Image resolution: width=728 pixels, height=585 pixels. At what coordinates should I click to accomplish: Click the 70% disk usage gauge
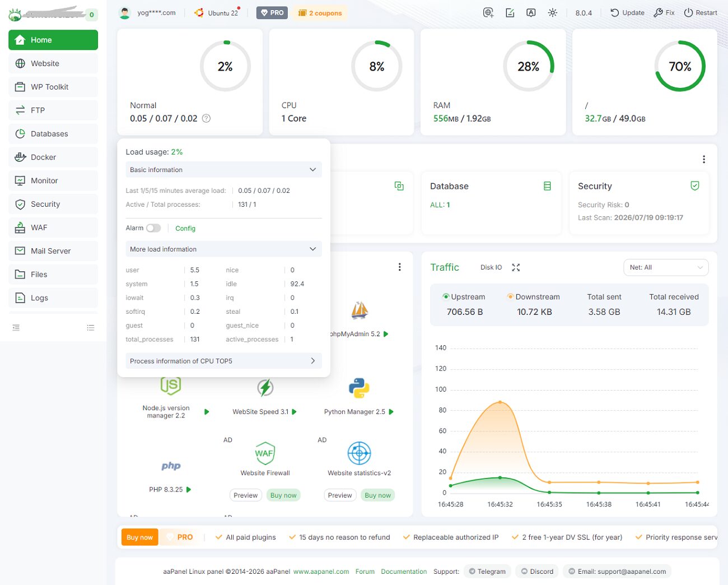680,66
